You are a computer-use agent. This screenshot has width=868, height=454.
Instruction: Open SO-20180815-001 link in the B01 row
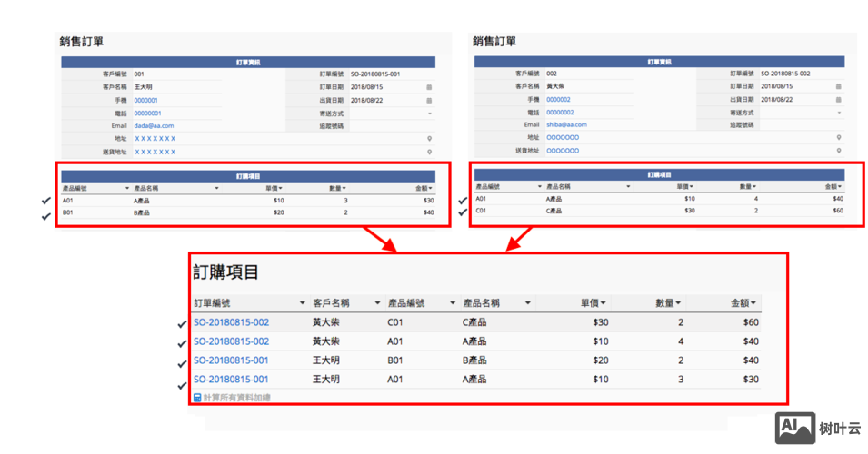(x=232, y=360)
